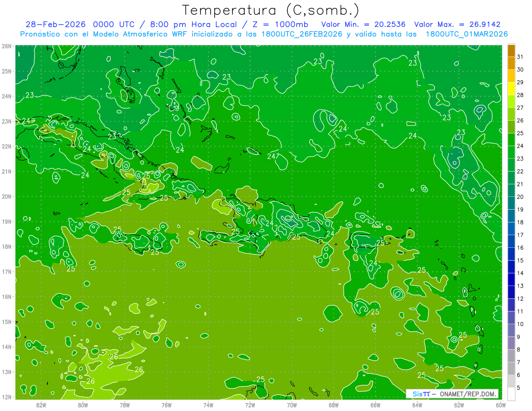Click the 'Z = 1000mb' level label
This screenshot has height=411, width=532.
(281, 25)
